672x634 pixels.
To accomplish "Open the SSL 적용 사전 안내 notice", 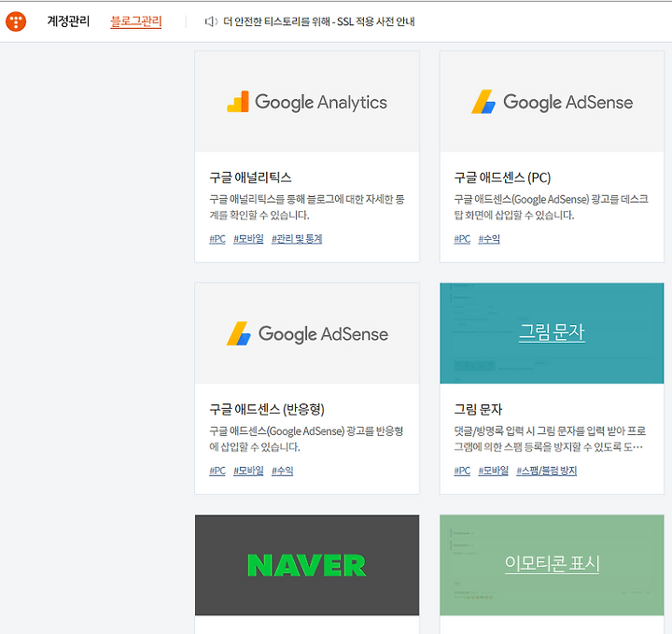I will pyautogui.click(x=319, y=21).
